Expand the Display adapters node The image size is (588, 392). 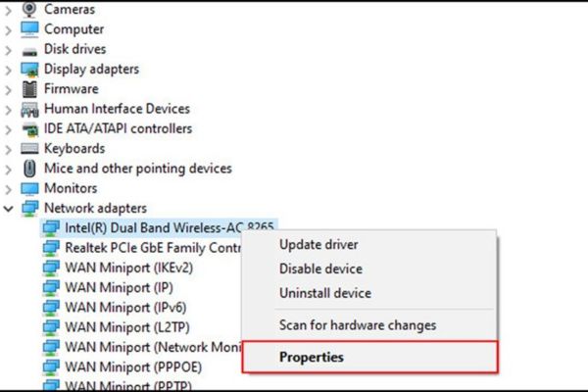9,70
